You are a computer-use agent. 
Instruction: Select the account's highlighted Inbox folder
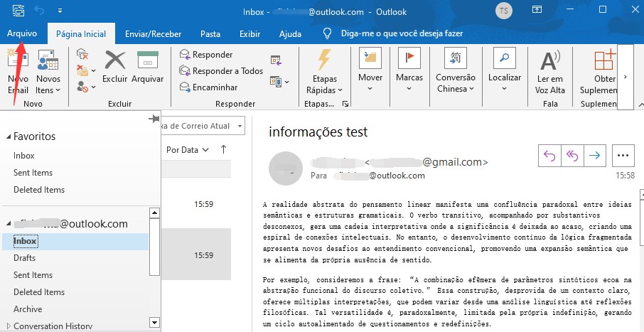75,241
